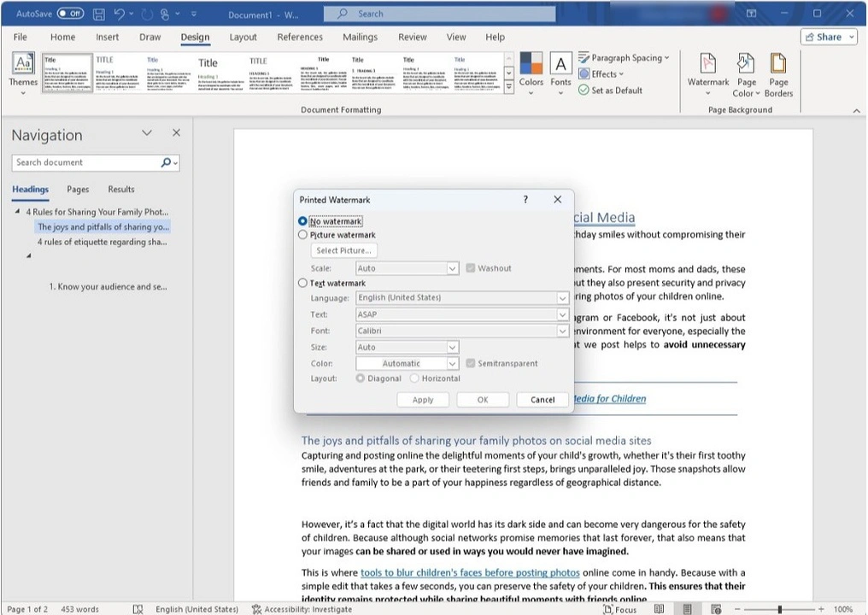Open the Language dropdown in the watermark dialog
This screenshot has width=868, height=615.
(x=562, y=297)
